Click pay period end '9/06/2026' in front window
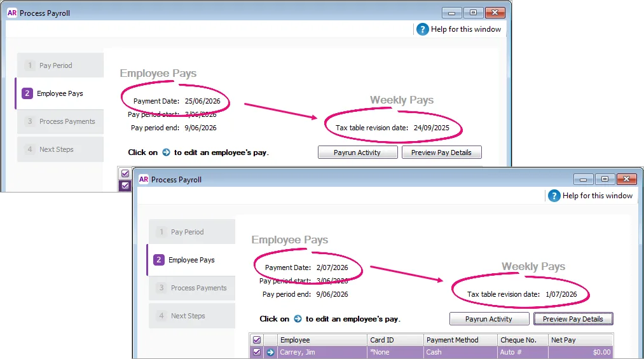The width and height of the screenshot is (644, 359). [332, 294]
